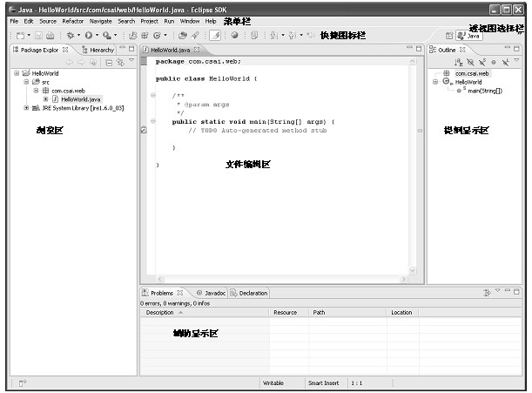Image resolution: width=532 pixels, height=393 pixels.
Task: Click the editor horizontal scrollbar left arrow
Action: click(x=160, y=279)
